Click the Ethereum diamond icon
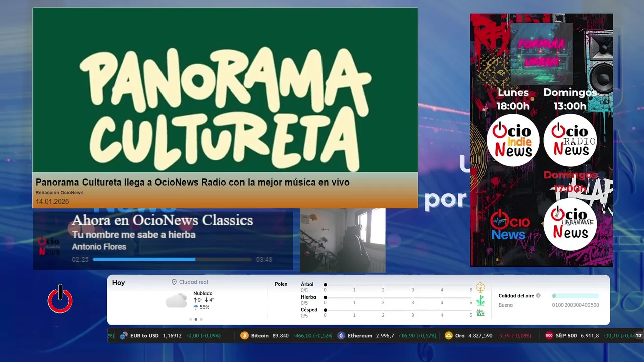The width and height of the screenshot is (644, 362). point(341,336)
